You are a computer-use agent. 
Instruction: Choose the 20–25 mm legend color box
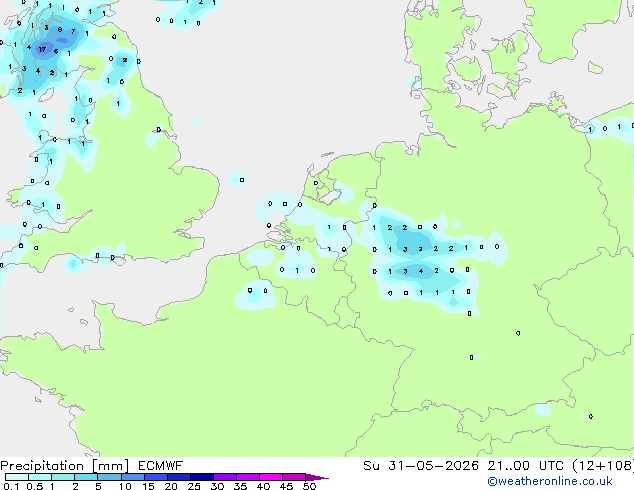179,477
